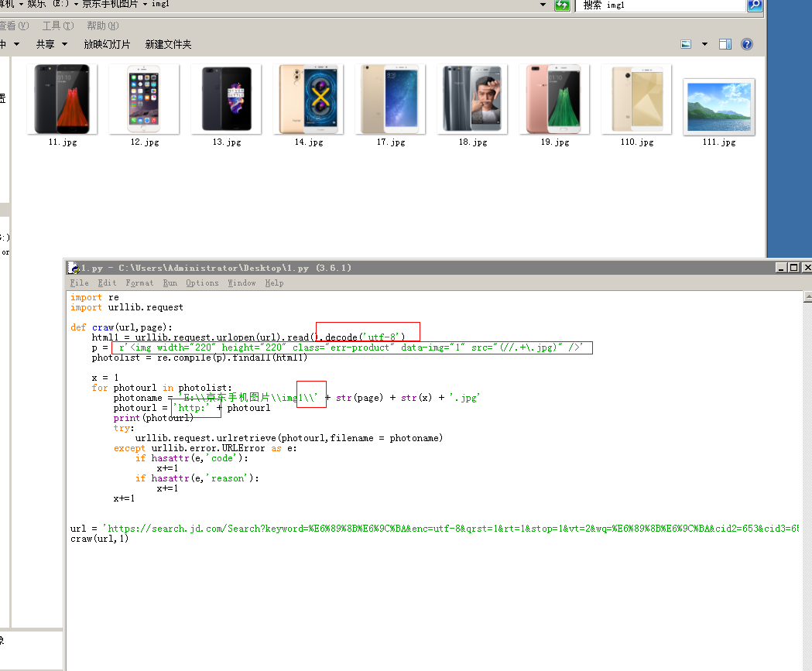Open the File menu in IDLE
812x671 pixels.
pyautogui.click(x=79, y=282)
